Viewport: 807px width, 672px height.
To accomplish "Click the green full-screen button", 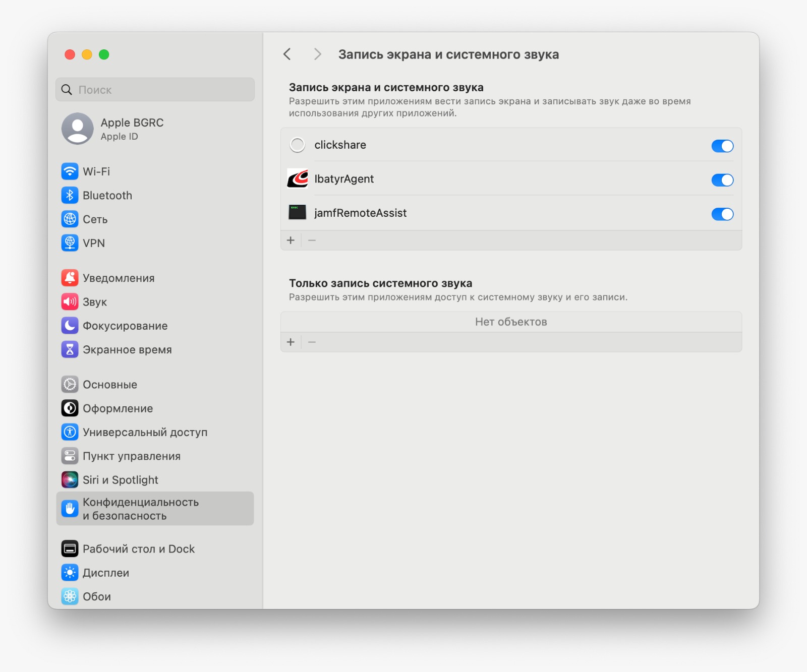I will 104,54.
